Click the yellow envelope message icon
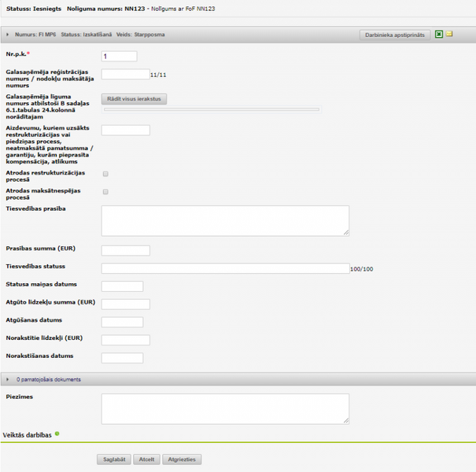The height and width of the screenshot is (472, 476). [449, 35]
